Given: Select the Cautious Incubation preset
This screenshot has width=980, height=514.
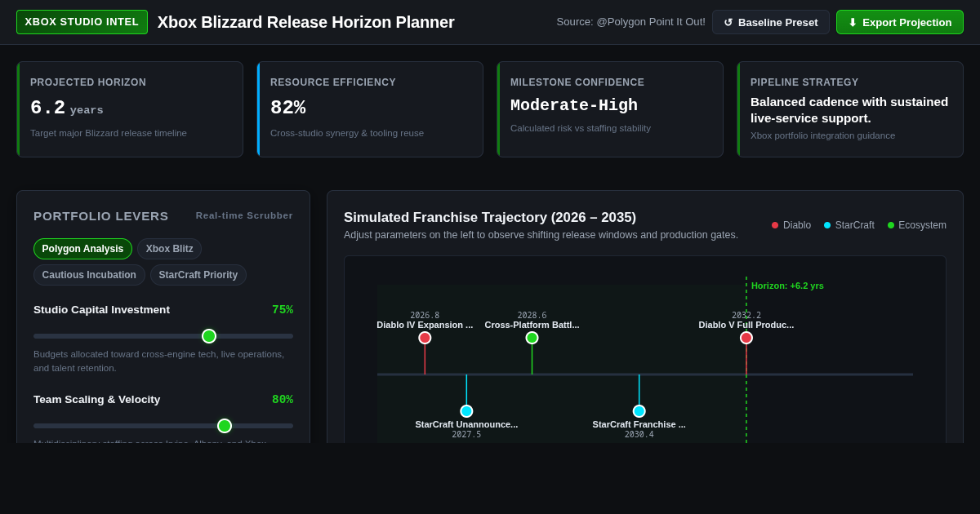Looking at the screenshot, I should coord(89,275).
